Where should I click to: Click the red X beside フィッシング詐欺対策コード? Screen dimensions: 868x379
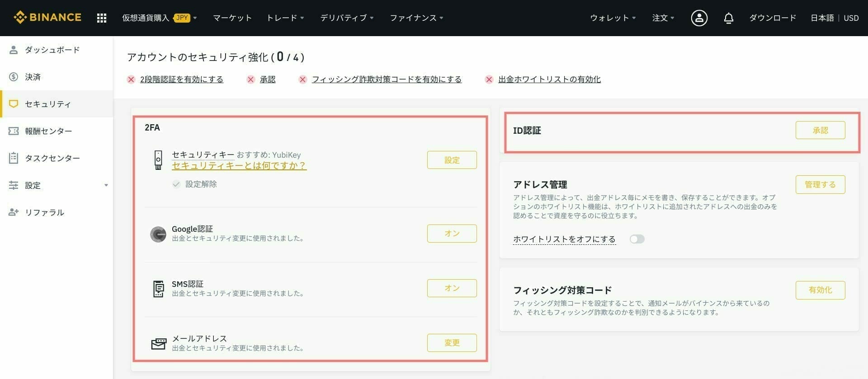pos(303,80)
